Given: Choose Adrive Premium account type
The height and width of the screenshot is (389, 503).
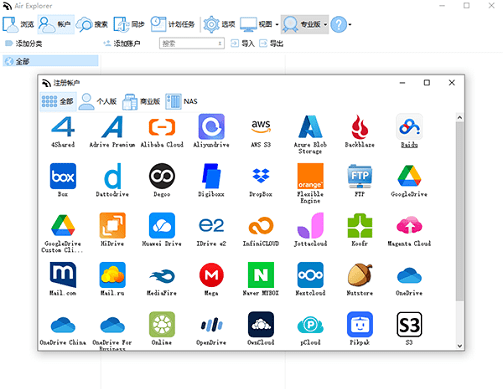Looking at the screenshot, I should click(x=112, y=132).
